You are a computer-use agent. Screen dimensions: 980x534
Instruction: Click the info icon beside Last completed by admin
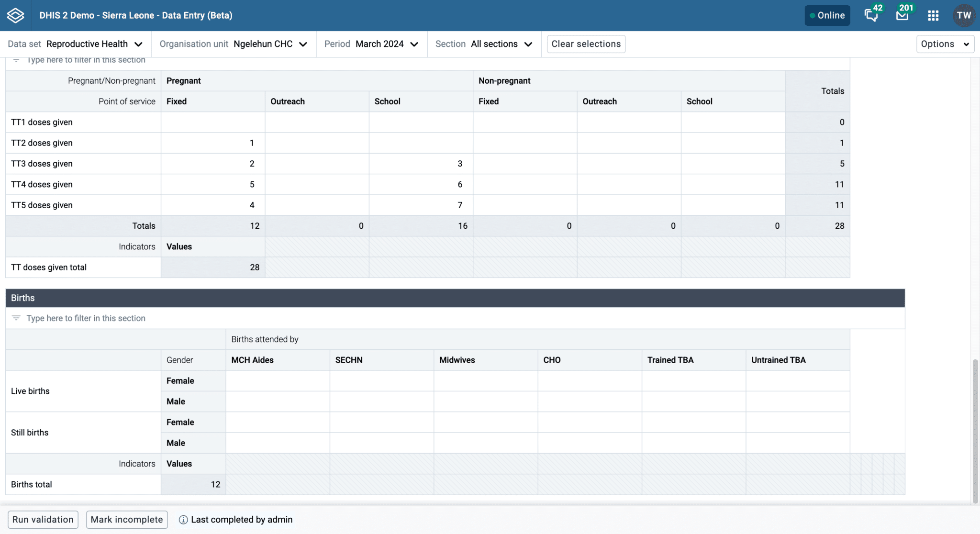pyautogui.click(x=183, y=519)
